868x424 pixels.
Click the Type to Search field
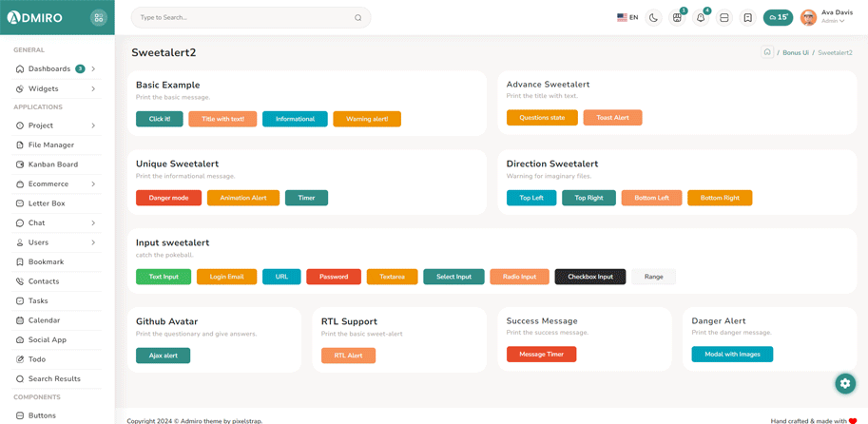(242, 17)
